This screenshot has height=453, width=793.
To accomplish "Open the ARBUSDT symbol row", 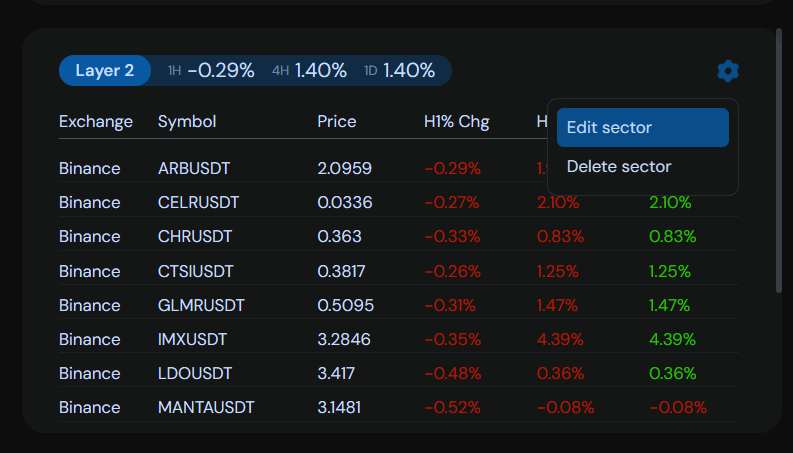I will click(194, 168).
